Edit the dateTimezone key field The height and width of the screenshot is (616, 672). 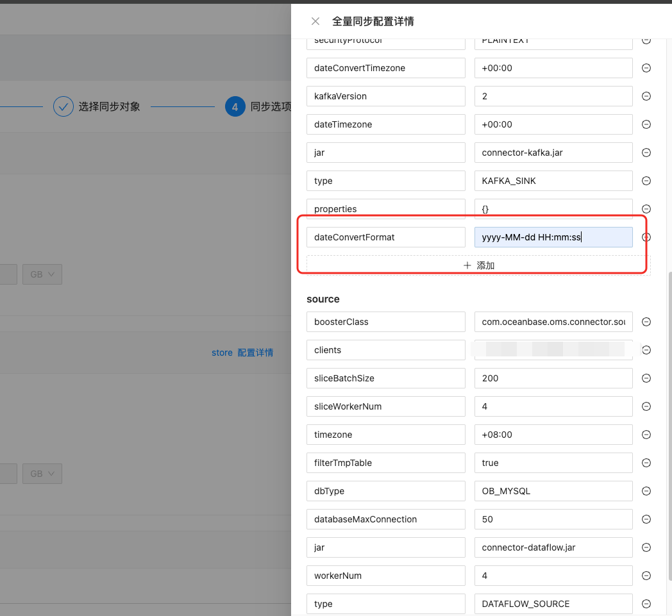click(386, 124)
